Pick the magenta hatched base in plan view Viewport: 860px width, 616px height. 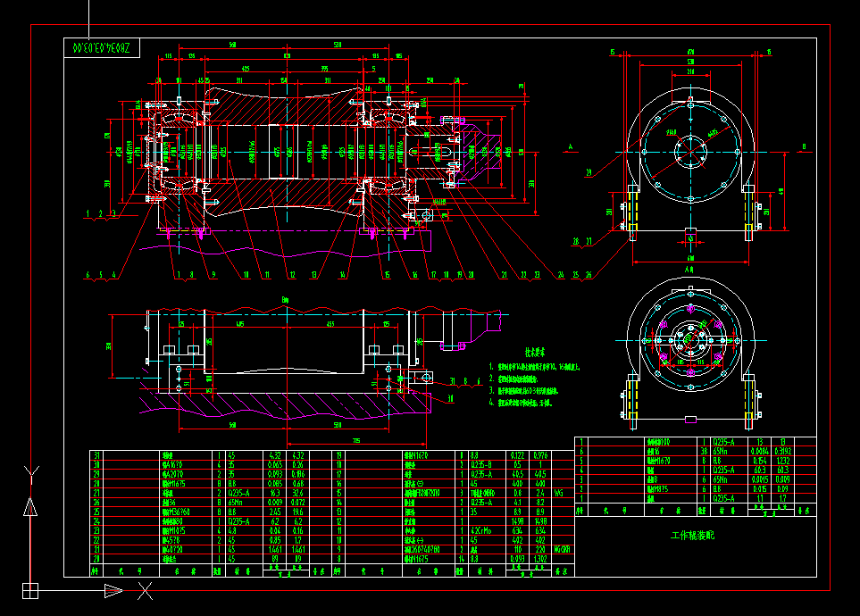[285, 407]
